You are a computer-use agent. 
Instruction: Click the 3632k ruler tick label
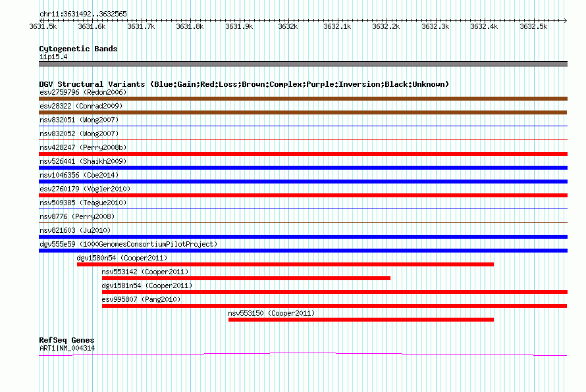point(288,26)
